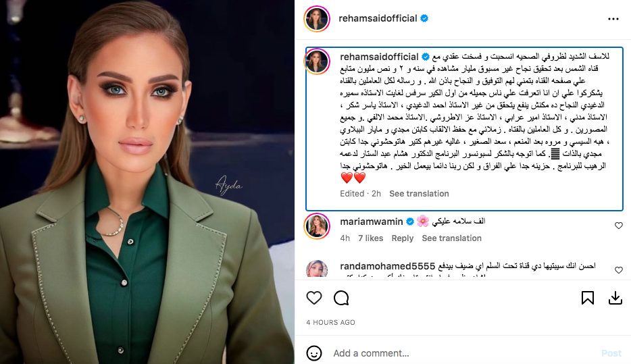Open the emoji picker smiley icon

pyautogui.click(x=314, y=353)
